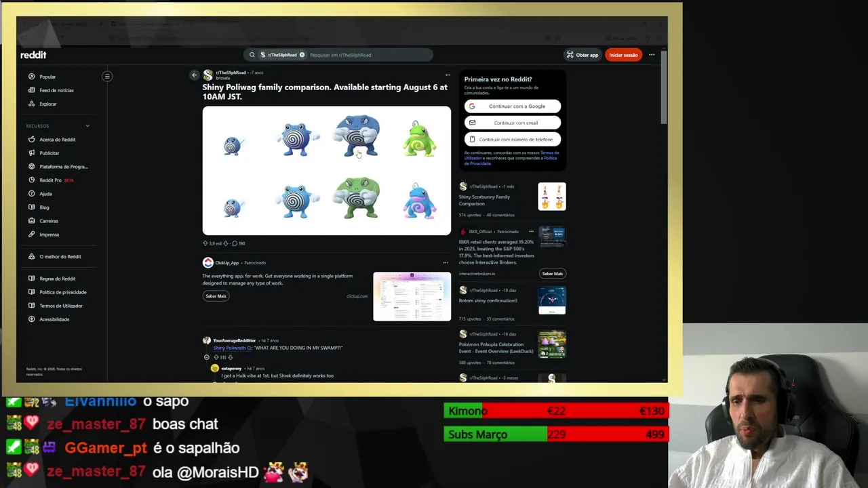Upvote the YourAverageRedditter comment
868x488 pixels.
click(x=216, y=357)
